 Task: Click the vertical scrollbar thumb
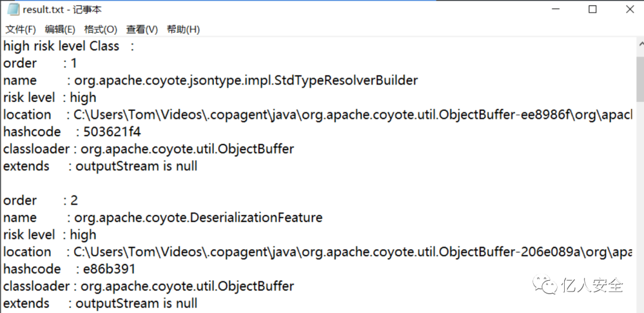[640, 79]
